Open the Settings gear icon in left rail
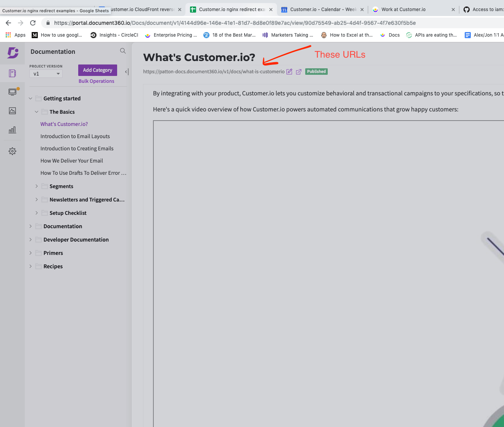Viewport: 504px width, 427px height. (12, 151)
